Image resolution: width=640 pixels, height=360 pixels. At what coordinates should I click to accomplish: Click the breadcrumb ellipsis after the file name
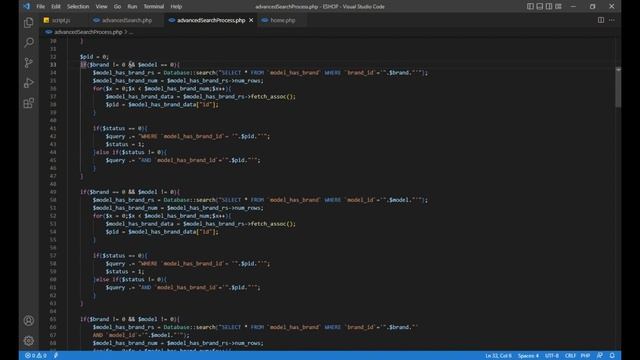(x=131, y=32)
